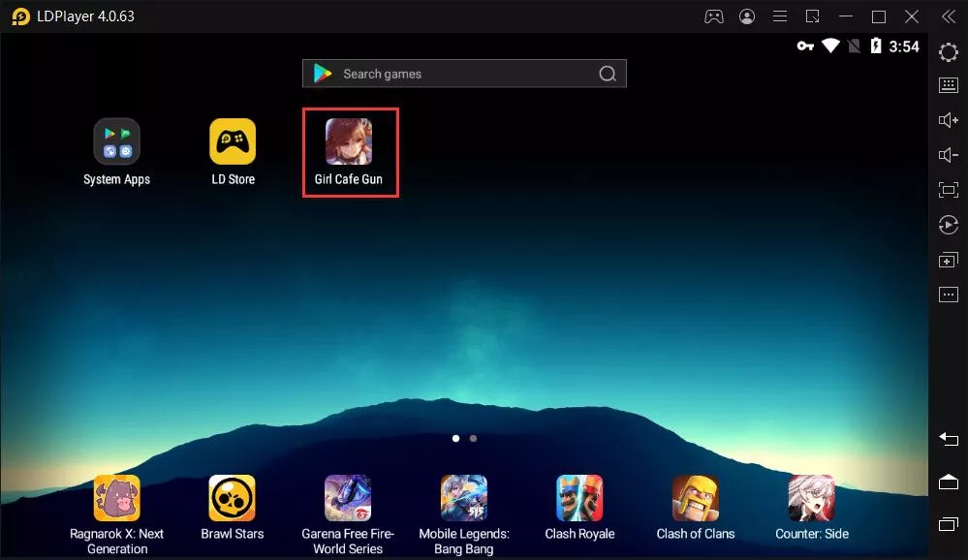This screenshot has width=968, height=560.
Task: Open the LD Store
Action: point(233,140)
